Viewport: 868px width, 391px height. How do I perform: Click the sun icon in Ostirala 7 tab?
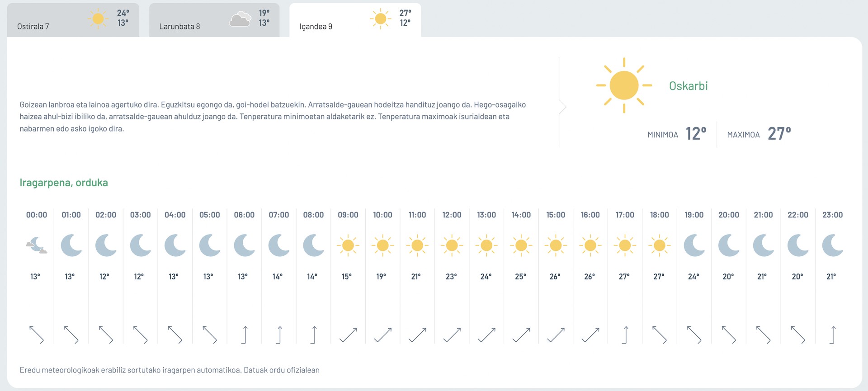coord(98,19)
